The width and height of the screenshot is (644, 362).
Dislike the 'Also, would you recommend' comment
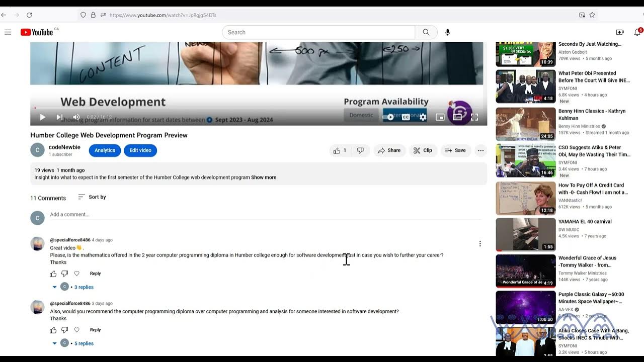(65, 330)
